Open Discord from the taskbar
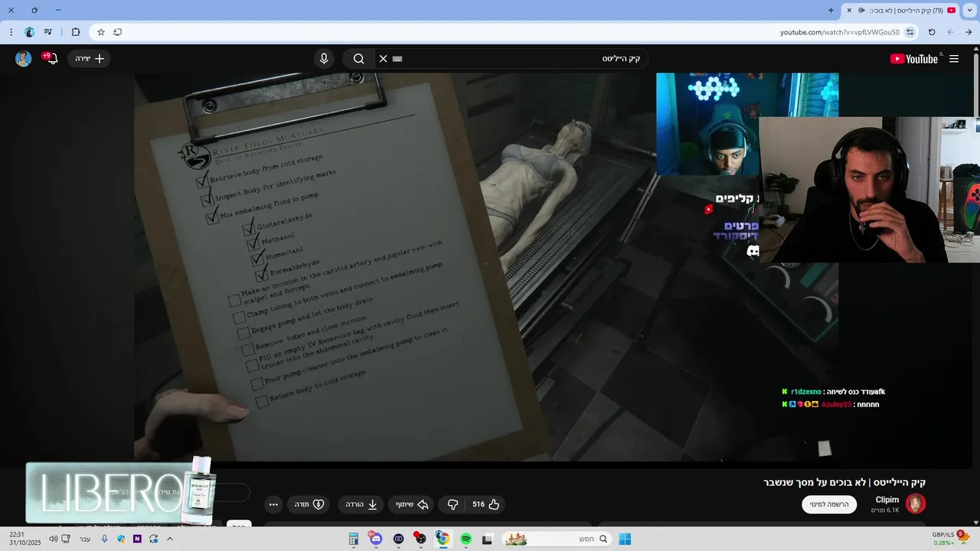Image resolution: width=980 pixels, height=551 pixels. pyautogui.click(x=376, y=539)
